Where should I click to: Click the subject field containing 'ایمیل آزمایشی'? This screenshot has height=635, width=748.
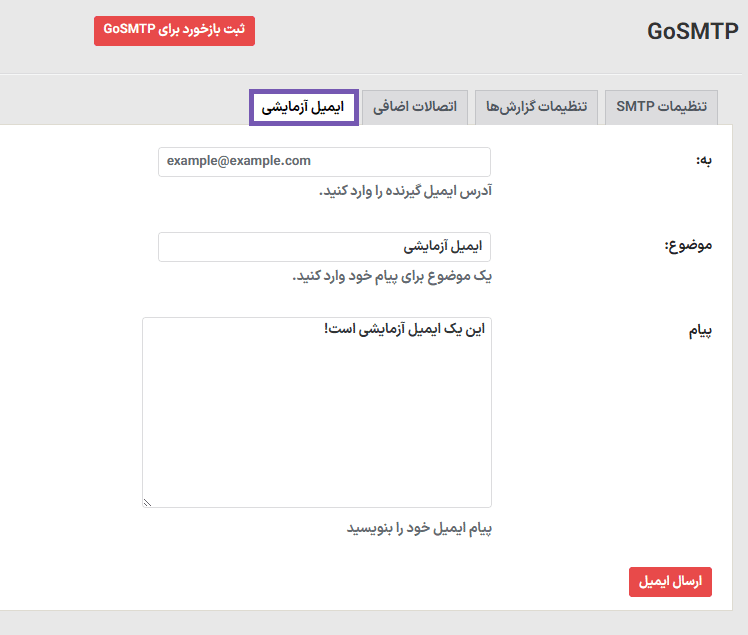324,246
